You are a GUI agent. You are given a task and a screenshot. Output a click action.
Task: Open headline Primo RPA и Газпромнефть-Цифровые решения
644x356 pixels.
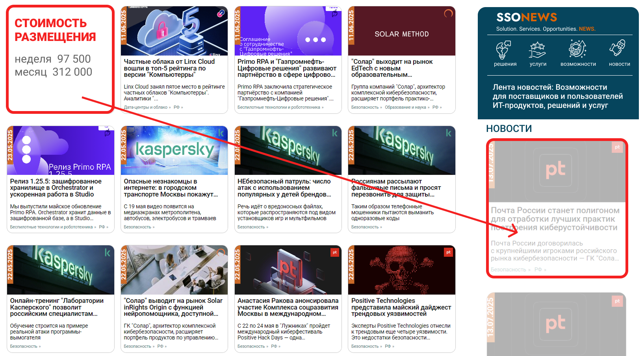pyautogui.click(x=287, y=68)
